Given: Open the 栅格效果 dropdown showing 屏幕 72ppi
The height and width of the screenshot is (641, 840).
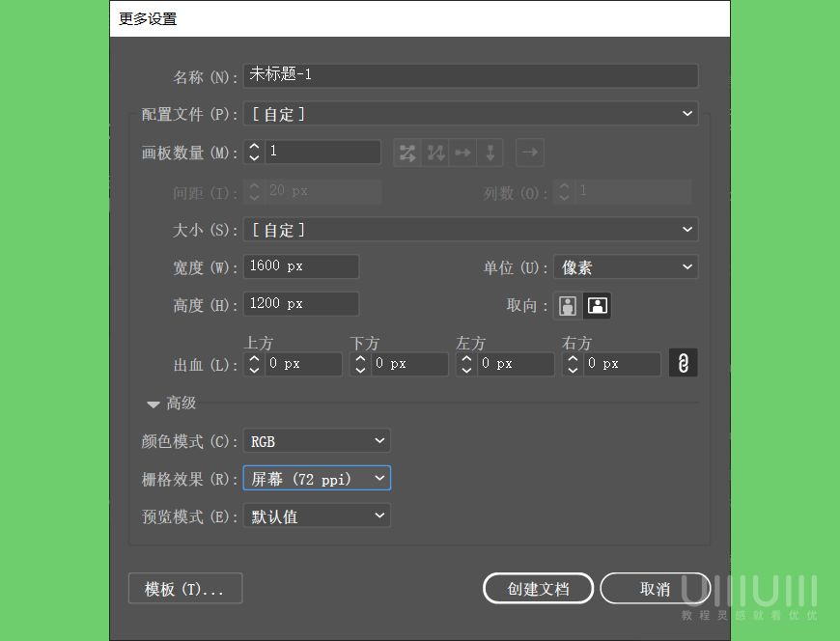Looking at the screenshot, I should (x=317, y=478).
